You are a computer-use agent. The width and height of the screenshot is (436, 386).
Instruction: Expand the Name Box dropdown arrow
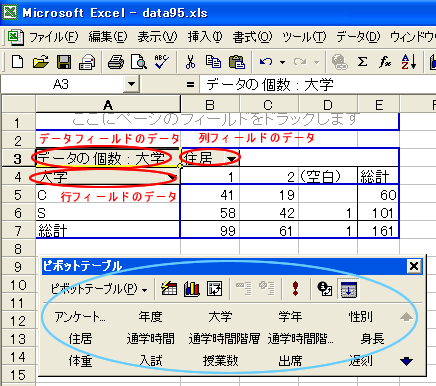point(131,84)
